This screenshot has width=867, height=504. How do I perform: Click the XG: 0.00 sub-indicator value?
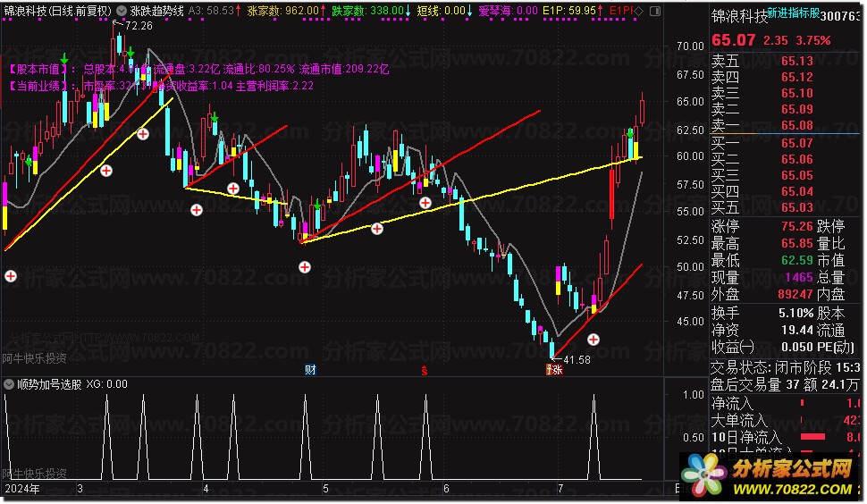pyautogui.click(x=106, y=384)
